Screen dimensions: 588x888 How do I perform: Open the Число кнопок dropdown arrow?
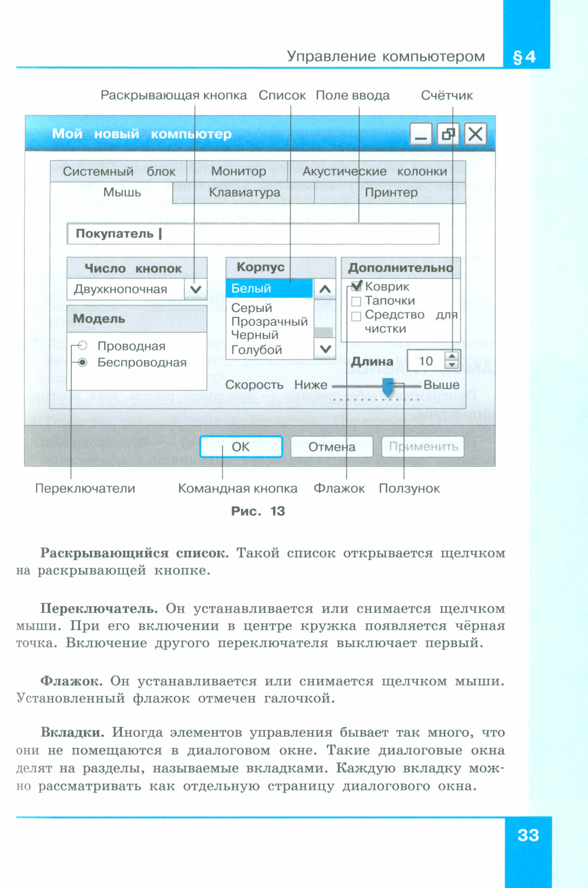195,289
